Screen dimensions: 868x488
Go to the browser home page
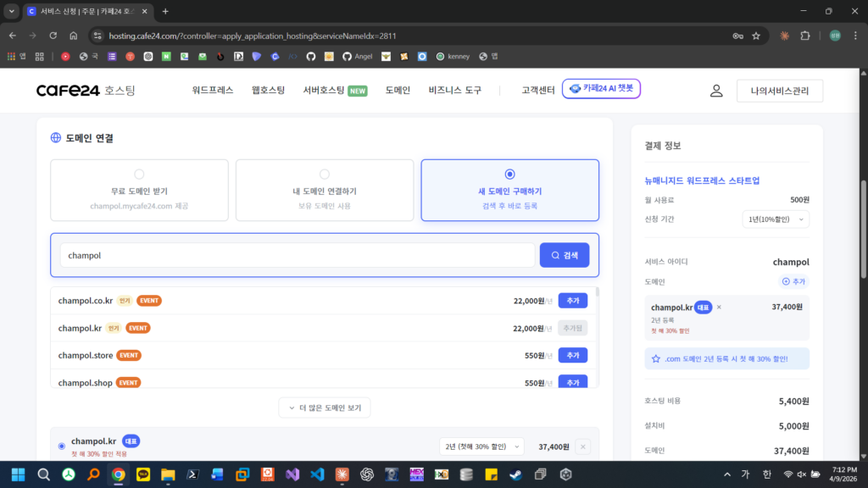coord(73,36)
